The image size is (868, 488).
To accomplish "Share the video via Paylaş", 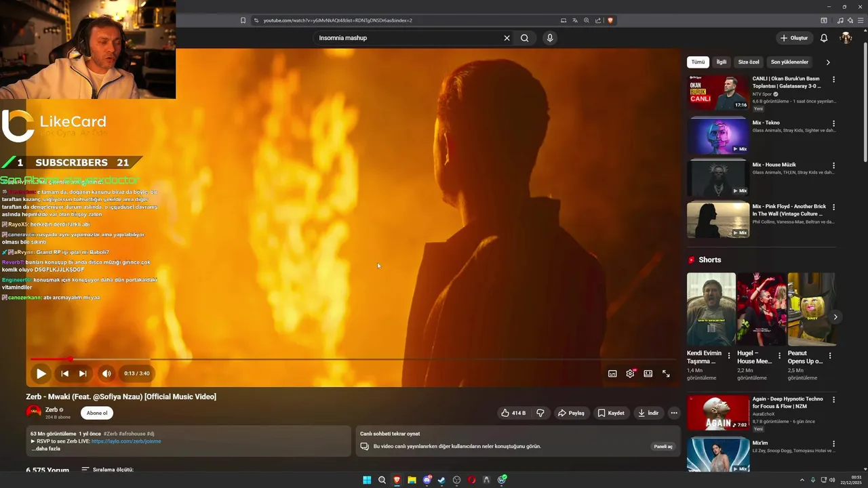I will coord(571,413).
